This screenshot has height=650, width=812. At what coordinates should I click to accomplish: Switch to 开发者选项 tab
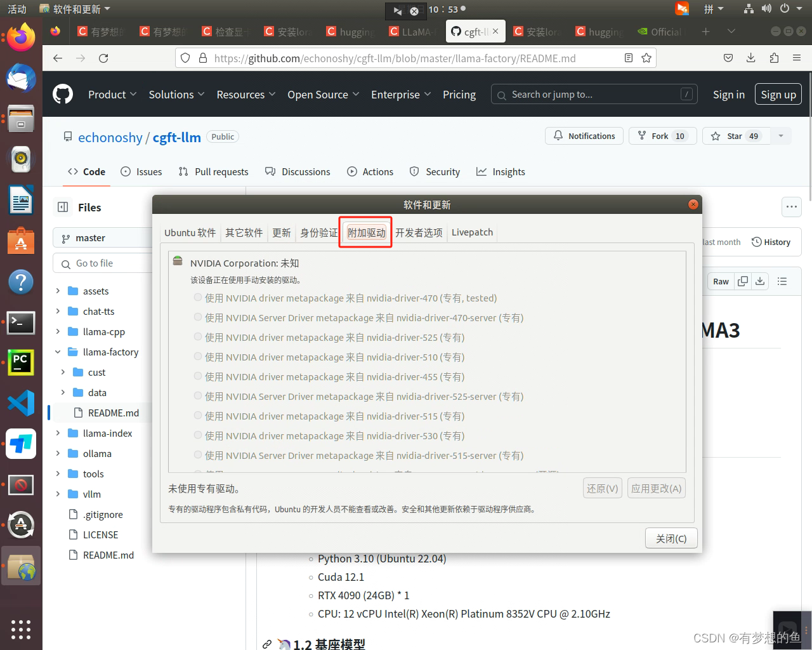[x=419, y=232]
